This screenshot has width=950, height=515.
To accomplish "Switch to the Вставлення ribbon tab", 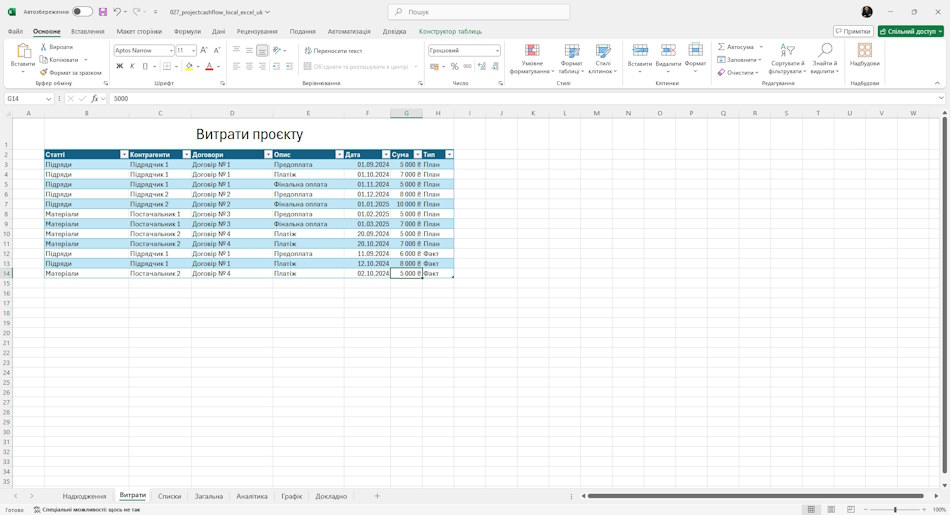I will 88,32.
